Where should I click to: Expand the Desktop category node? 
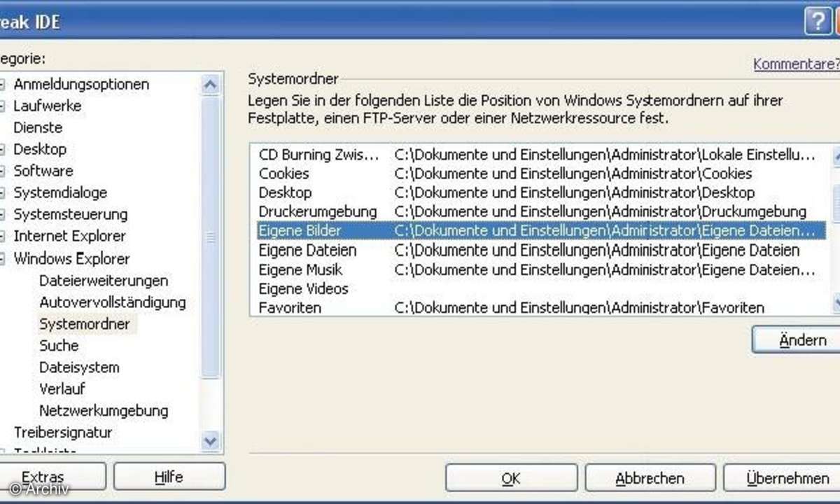click(x=2, y=150)
